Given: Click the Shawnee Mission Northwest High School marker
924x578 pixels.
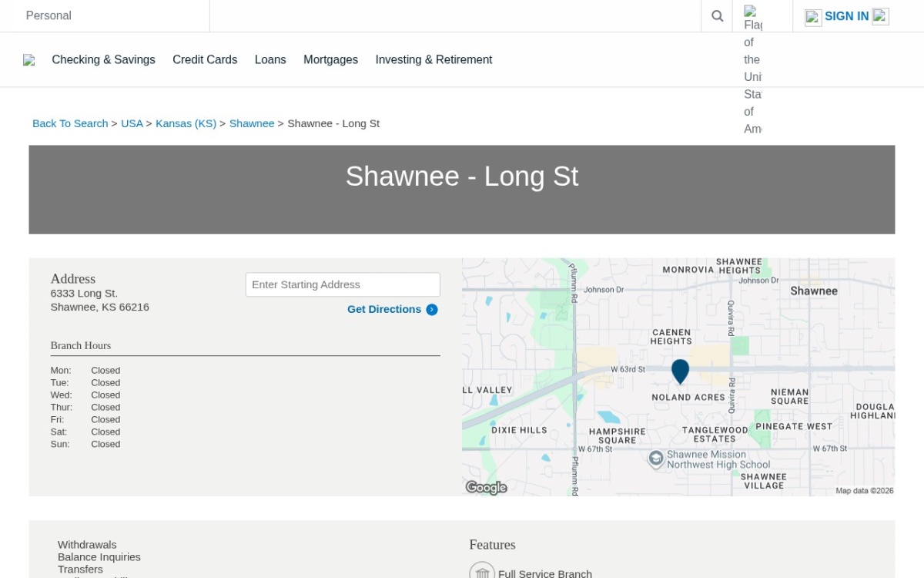Looking at the screenshot, I should [x=656, y=459].
